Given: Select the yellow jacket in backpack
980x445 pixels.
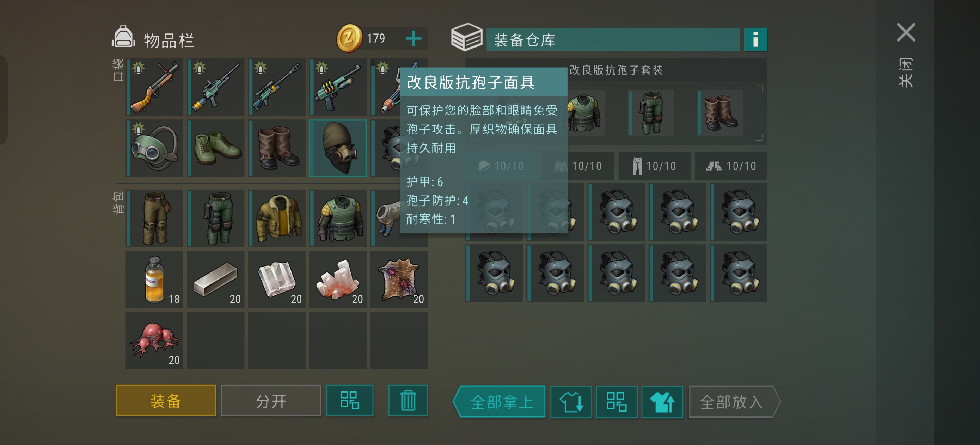Looking at the screenshot, I should tap(277, 219).
